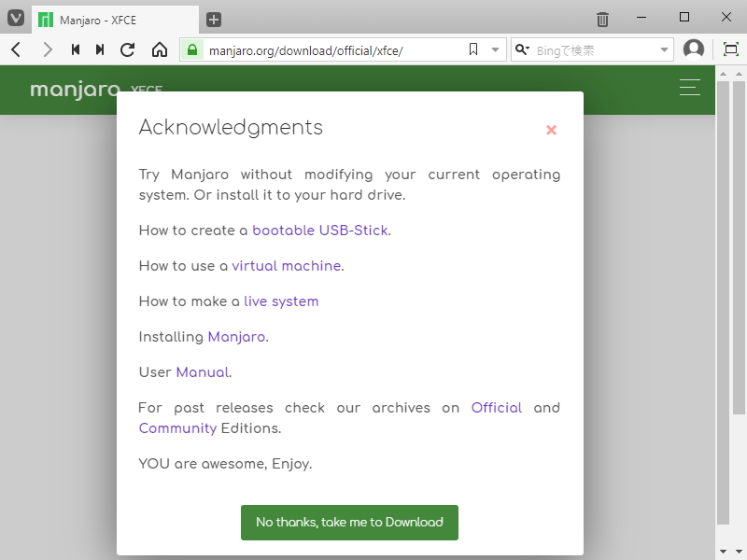Open the Manjaro installing link

tap(237, 337)
